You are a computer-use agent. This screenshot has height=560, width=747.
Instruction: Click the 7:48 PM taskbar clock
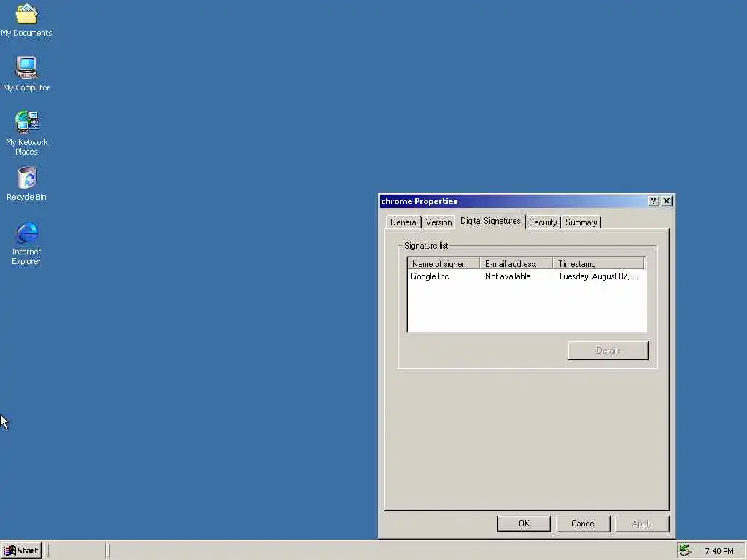pos(719,551)
